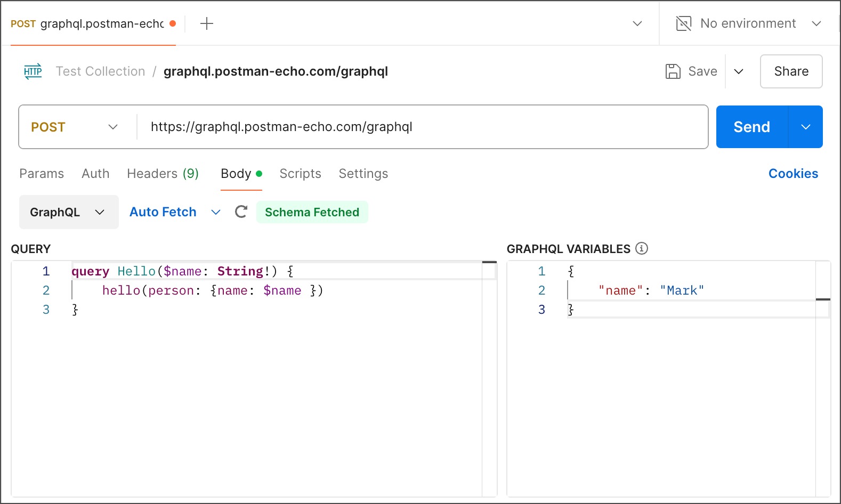841x504 pixels.
Task: Click the Send button
Action: [x=752, y=127]
